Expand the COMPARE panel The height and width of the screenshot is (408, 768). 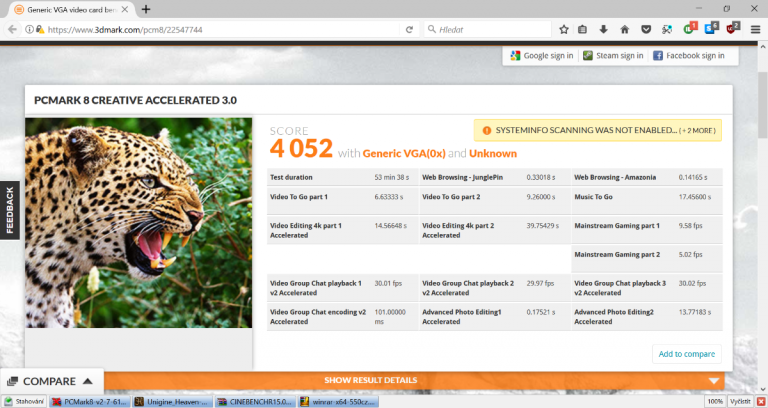tap(51, 381)
